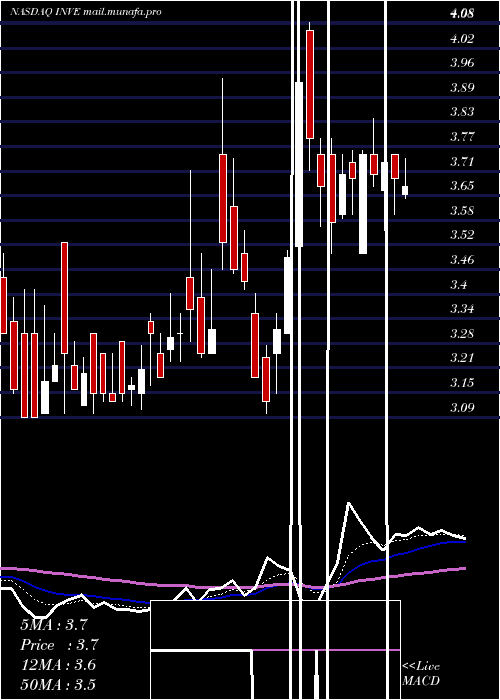This screenshot has width=500, height=700.
Task: Select the 50MA : 3.5 value
Action: point(58,684)
